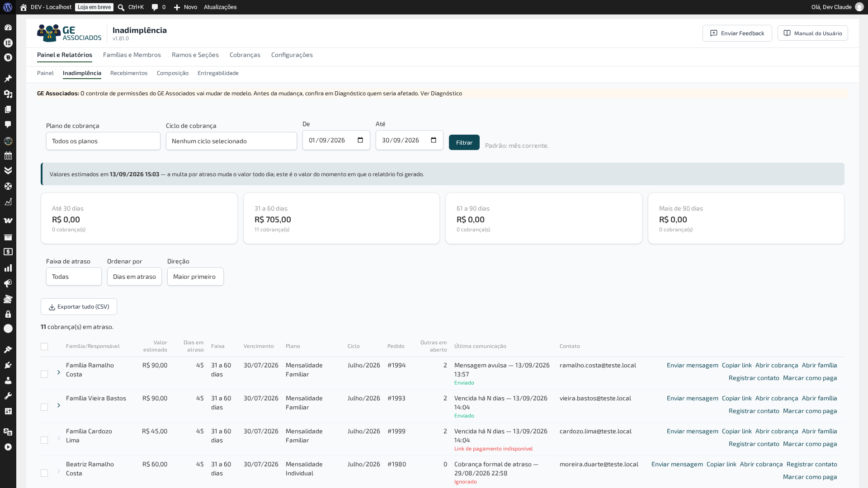868x488 pixels.
Task: Click Ver Diagnóstico link in notice
Action: coord(441,94)
